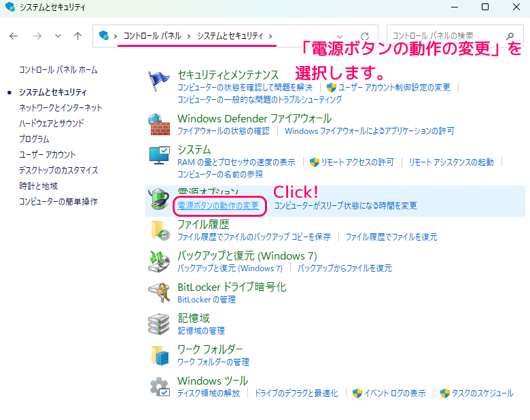This screenshot has width=530, height=420.
Task: Click the Control Panel icon in address bar
Action: [104, 35]
